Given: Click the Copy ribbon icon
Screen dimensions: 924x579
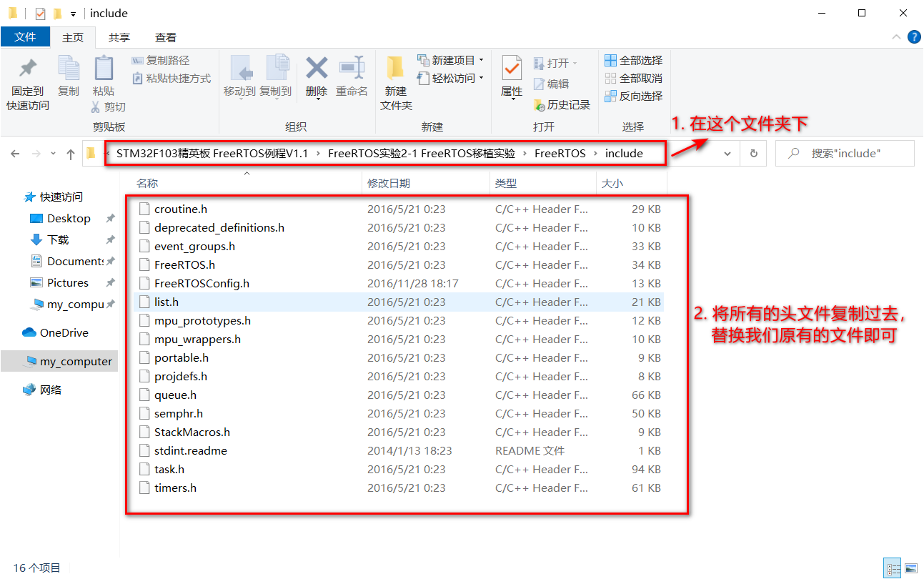Looking at the screenshot, I should tap(69, 69).
